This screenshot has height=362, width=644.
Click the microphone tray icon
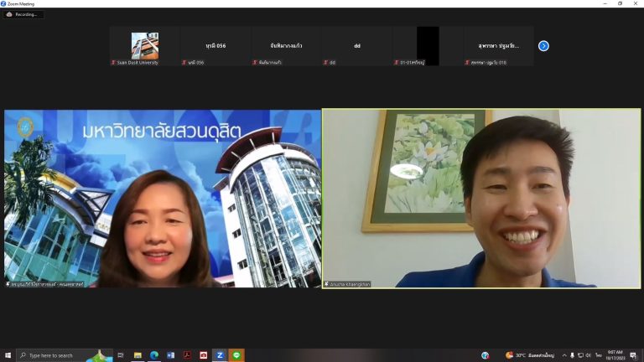(x=572, y=355)
